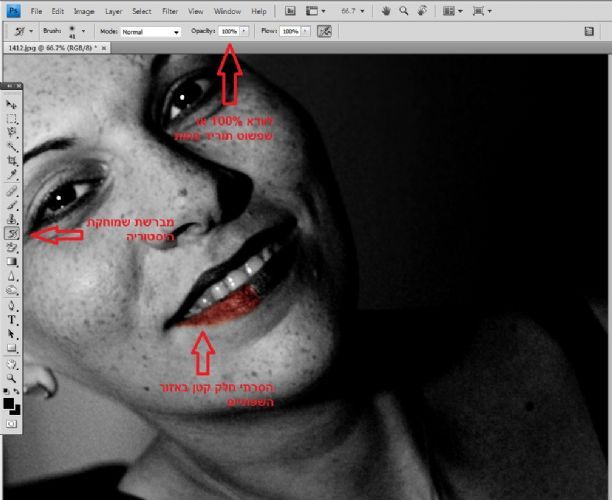Select the History Brush tool
Image resolution: width=612 pixels, height=500 pixels.
tap(13, 233)
